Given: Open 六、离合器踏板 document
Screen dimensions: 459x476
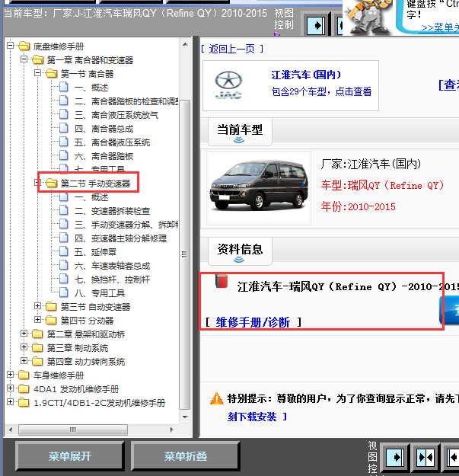Looking at the screenshot, I should 104,156.
